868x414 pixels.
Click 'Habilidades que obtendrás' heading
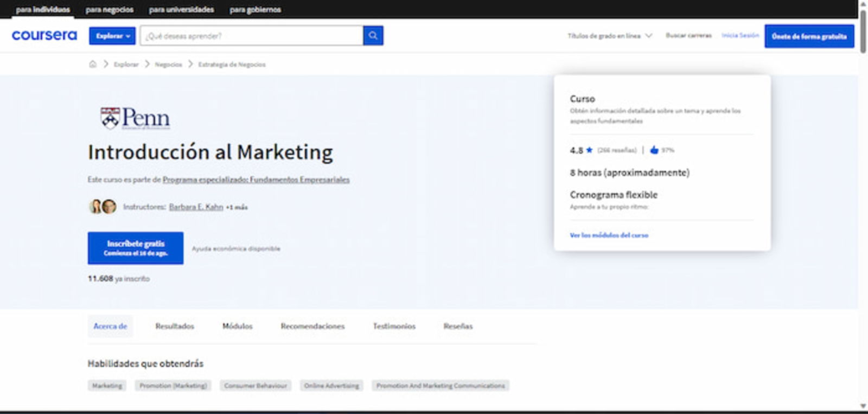[145, 364]
